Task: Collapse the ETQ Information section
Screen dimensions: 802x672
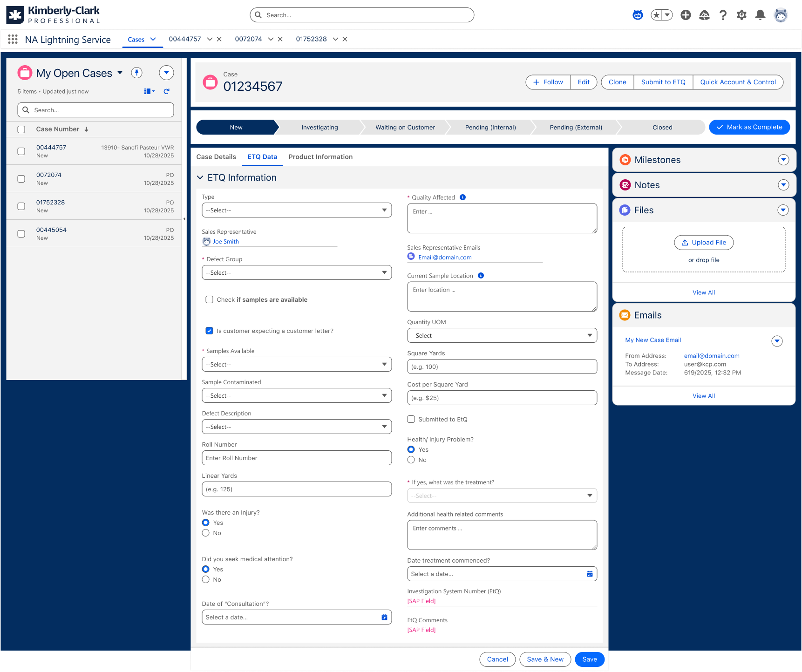Action: (x=200, y=177)
